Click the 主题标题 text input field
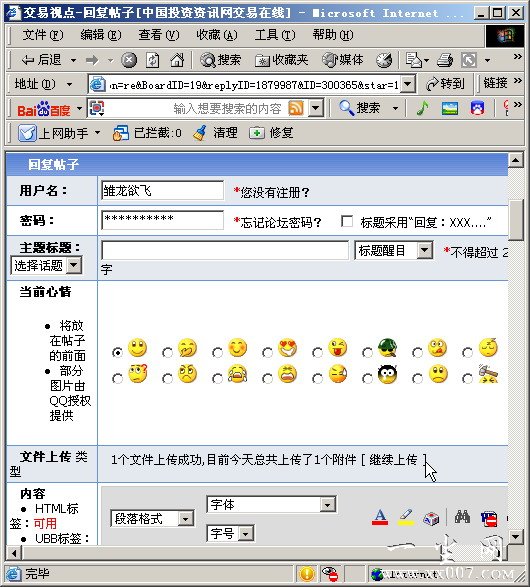The height and width of the screenshot is (587, 530). pyautogui.click(x=225, y=250)
